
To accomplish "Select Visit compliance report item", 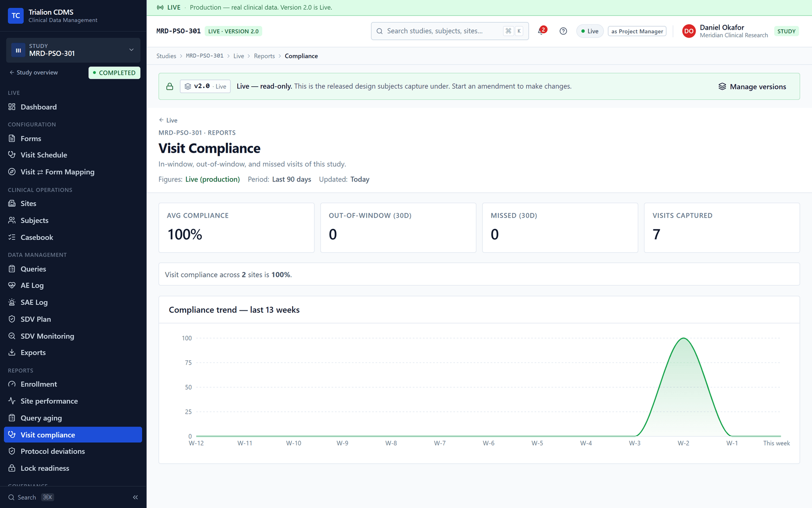I will click(x=73, y=435).
